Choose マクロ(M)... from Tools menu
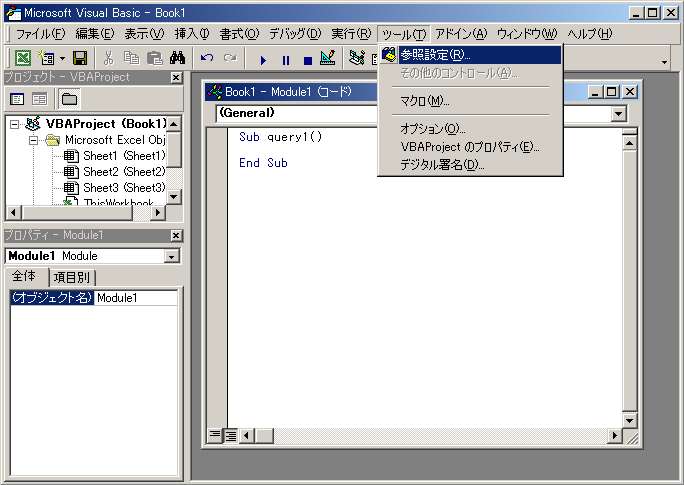The height and width of the screenshot is (485, 684). point(471,101)
